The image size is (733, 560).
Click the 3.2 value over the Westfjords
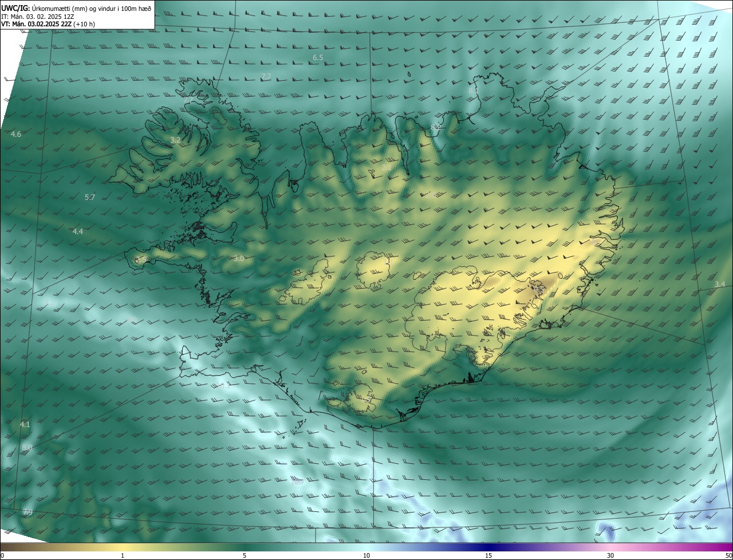click(x=175, y=140)
